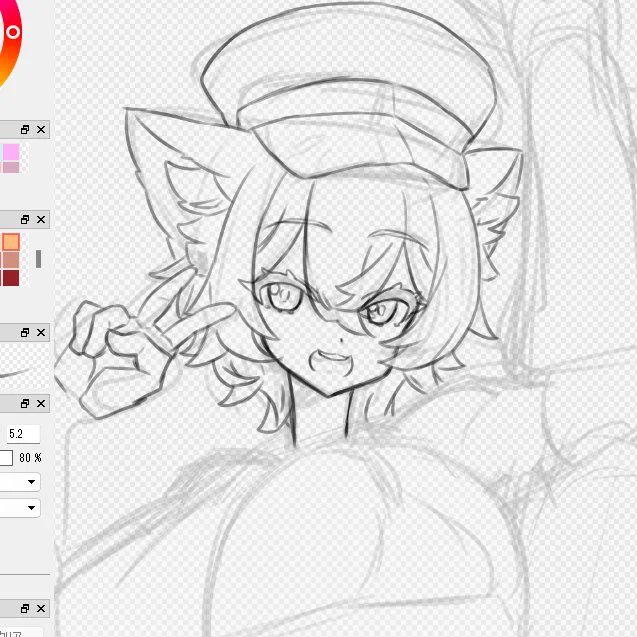Viewport: 637px width, 637px height.
Task: Click the gray scrollbar thumb beside the swatches
Action: pyautogui.click(x=39, y=259)
